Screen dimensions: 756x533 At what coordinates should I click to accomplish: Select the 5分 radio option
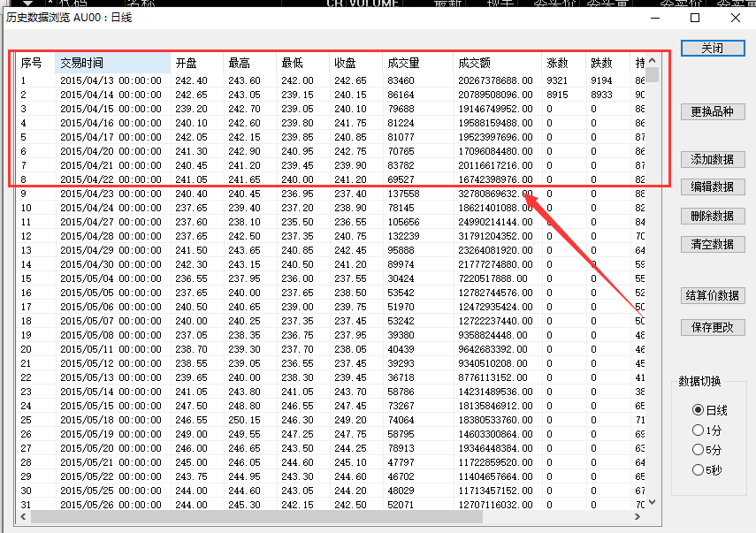[x=706, y=450]
